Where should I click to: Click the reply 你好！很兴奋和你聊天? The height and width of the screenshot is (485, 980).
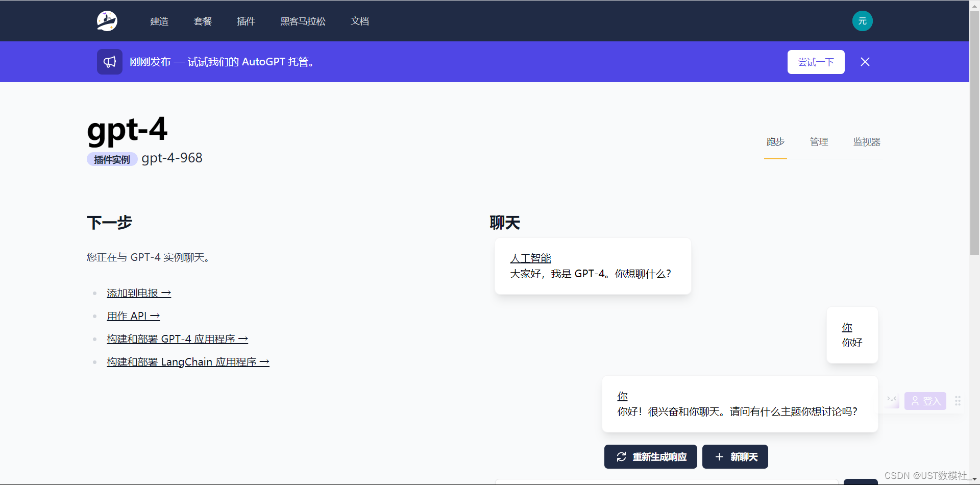point(738,412)
